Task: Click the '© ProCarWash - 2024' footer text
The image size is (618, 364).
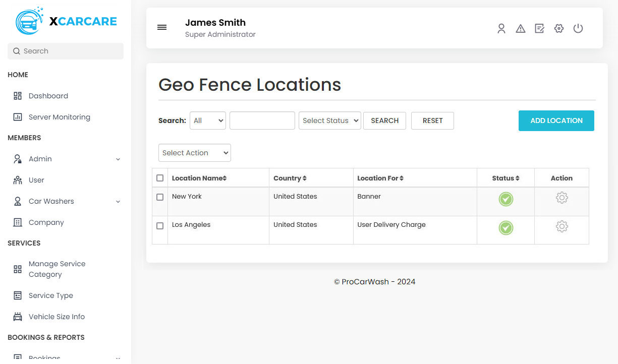Action: [375, 282]
